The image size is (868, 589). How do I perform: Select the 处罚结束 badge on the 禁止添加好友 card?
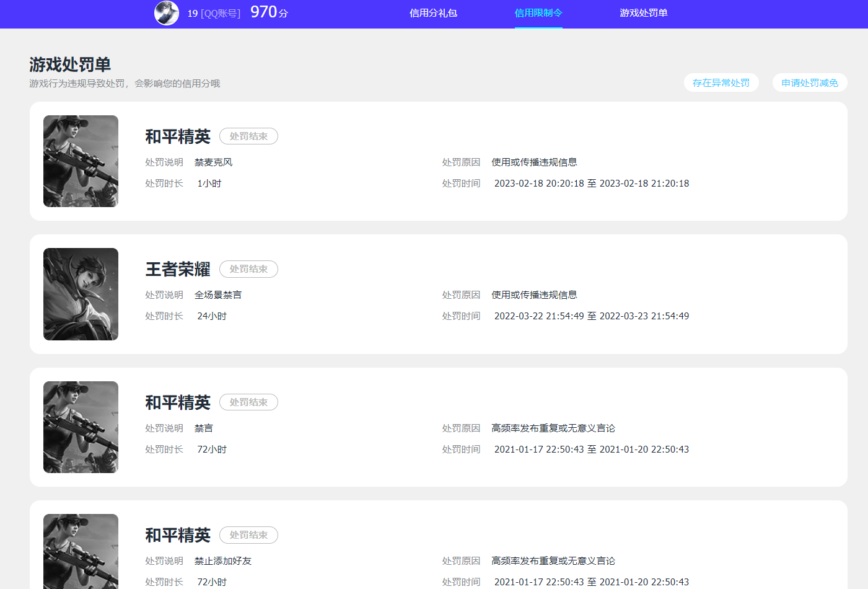click(248, 535)
